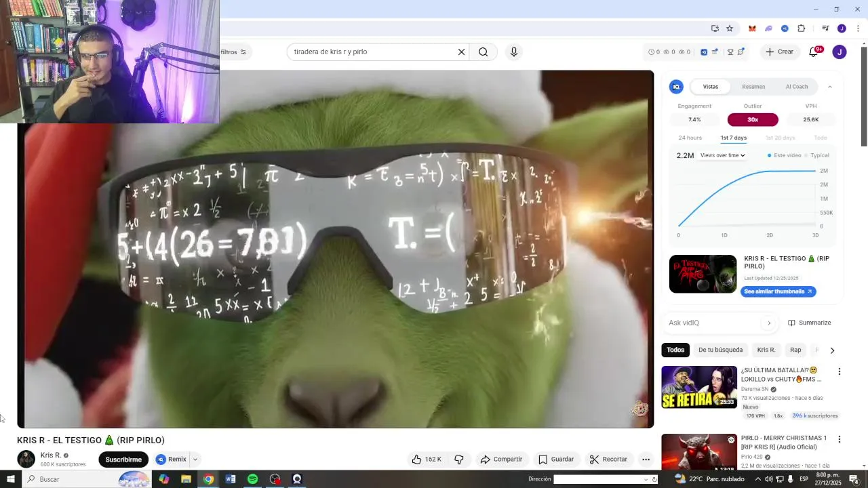This screenshot has height=488, width=868.
Task: Open the filtros filter chip
Action: (233, 52)
